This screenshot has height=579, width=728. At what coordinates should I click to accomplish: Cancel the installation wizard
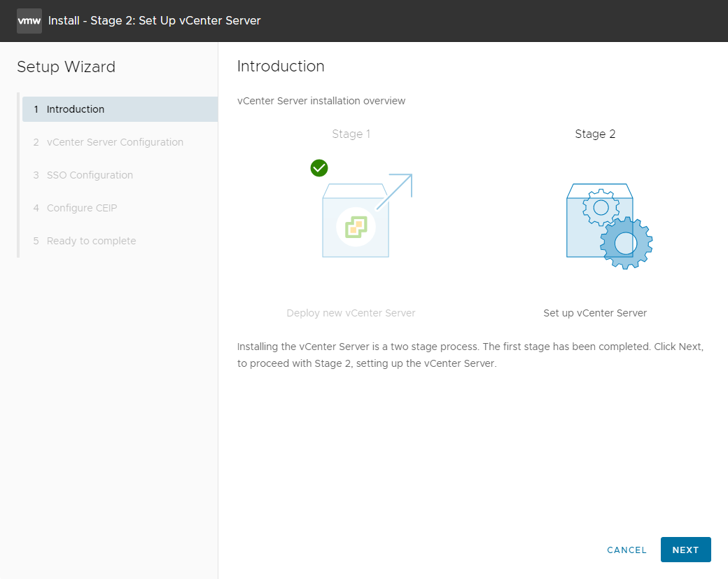pos(626,550)
